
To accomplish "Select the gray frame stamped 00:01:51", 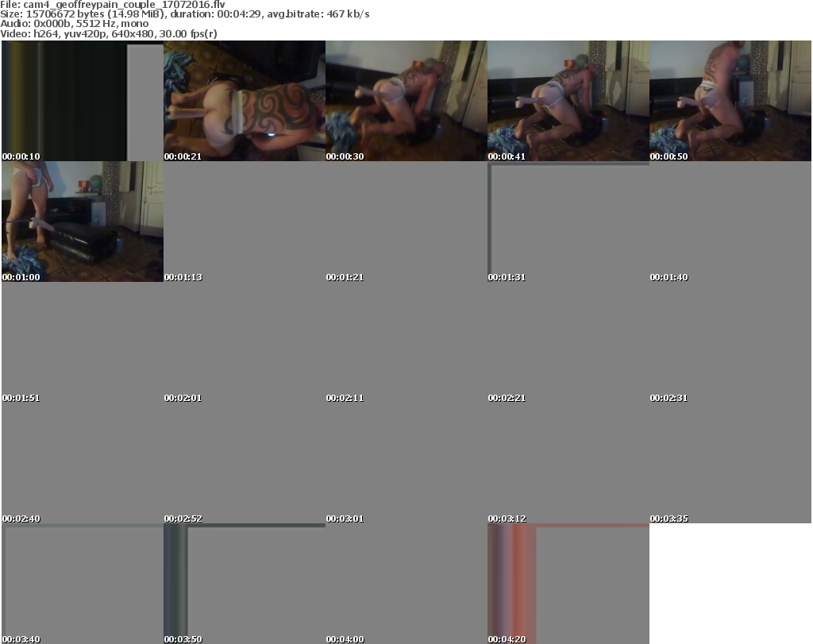I will point(83,342).
